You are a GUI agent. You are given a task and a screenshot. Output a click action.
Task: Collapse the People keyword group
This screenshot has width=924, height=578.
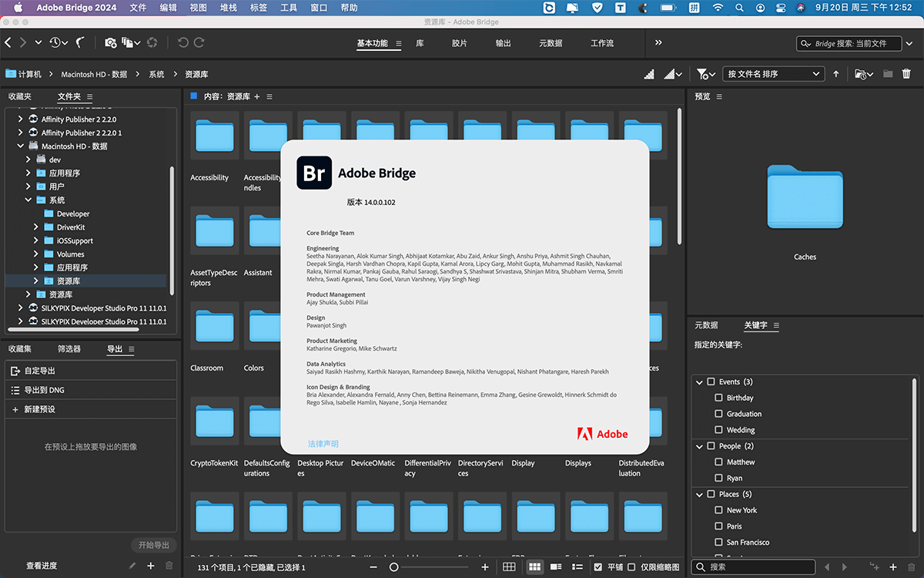(700, 446)
